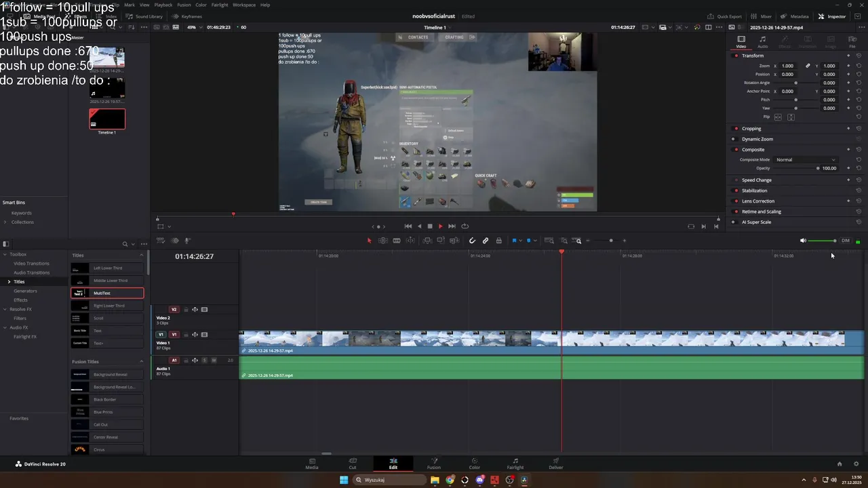
Task: Click the Quick Export button
Action: click(x=724, y=16)
